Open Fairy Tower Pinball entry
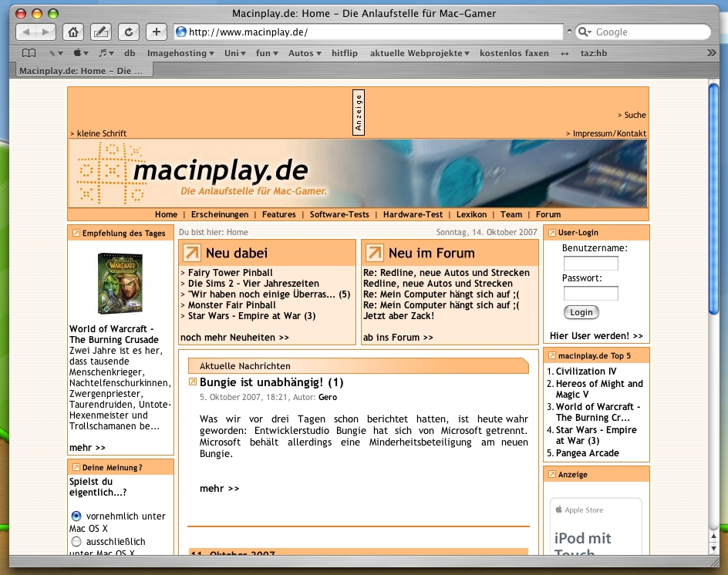Image resolution: width=728 pixels, height=575 pixels. (x=230, y=272)
